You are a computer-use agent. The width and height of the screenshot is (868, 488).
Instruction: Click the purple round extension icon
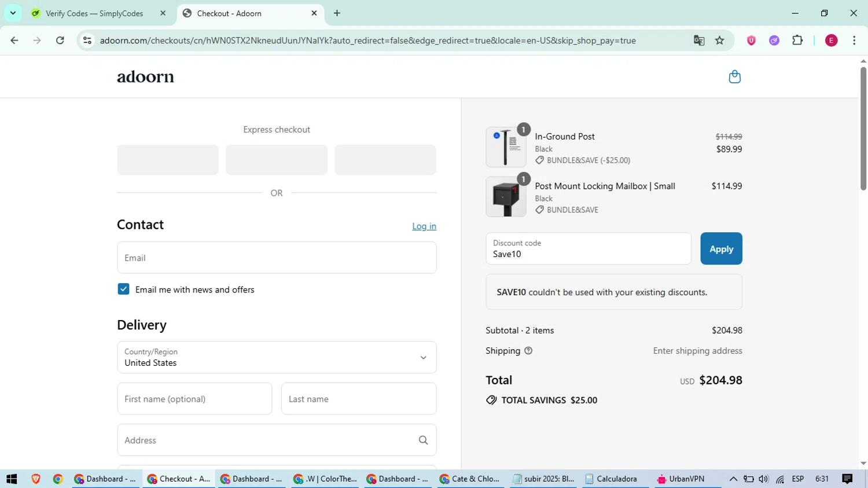pyautogui.click(x=774, y=41)
